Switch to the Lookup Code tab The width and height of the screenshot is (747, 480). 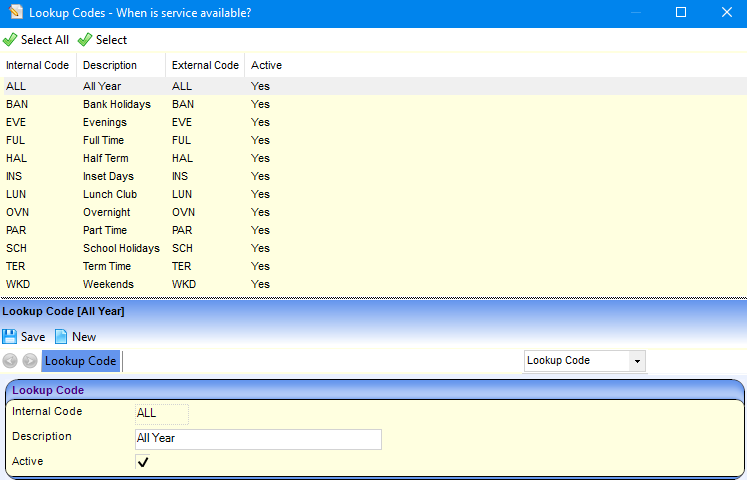[81, 361]
